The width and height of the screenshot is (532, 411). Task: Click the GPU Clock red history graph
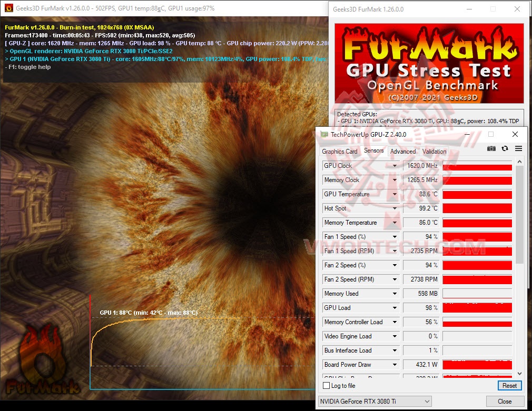pos(477,166)
